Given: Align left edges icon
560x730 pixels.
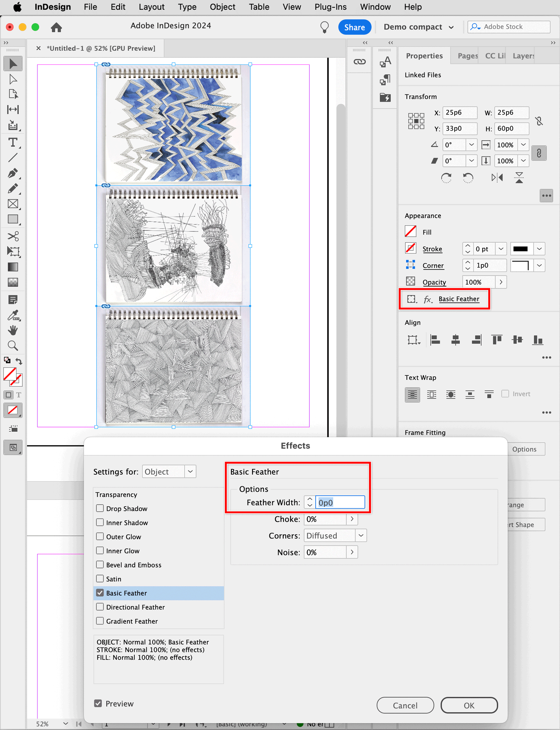Looking at the screenshot, I should pos(435,340).
